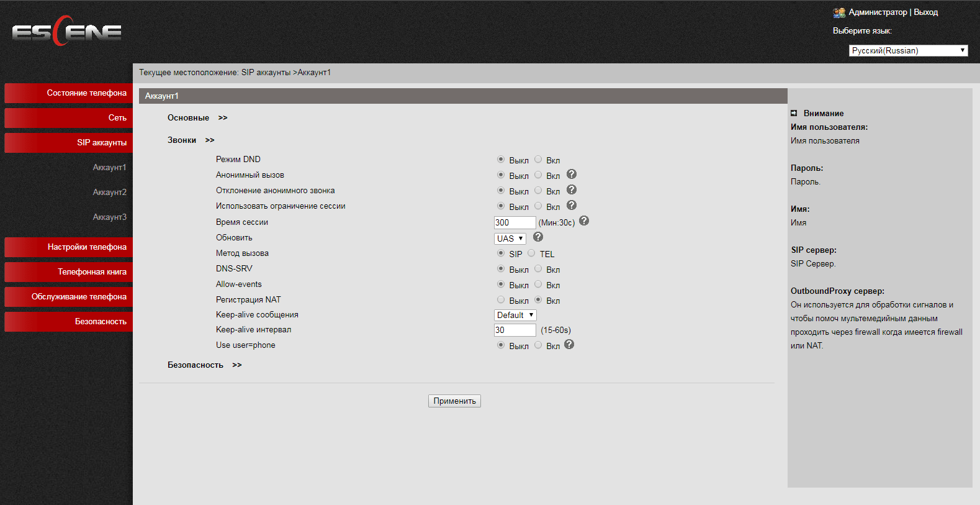Click the Выберите язык label

pos(862,30)
